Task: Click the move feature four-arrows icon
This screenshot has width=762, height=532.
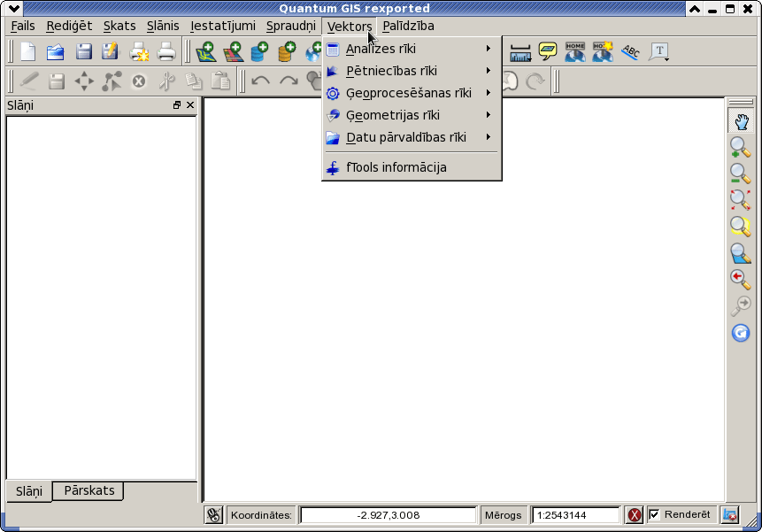Action: pos(84,81)
